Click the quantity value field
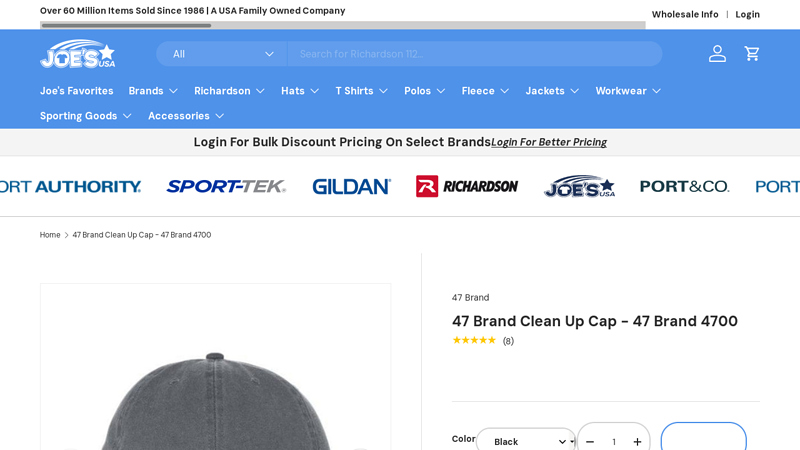The image size is (800, 450). [614, 442]
